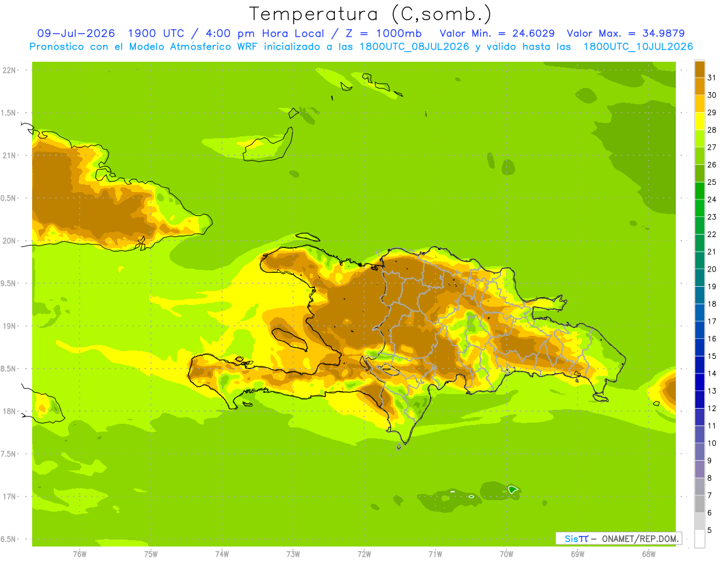Click colorbar label '16'
The height and width of the screenshot is (562, 728).
(x=712, y=339)
